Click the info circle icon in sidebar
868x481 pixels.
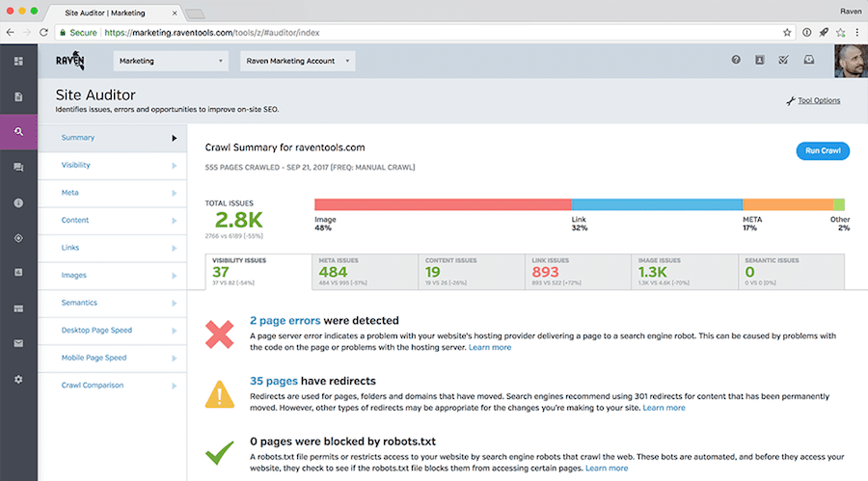coord(18,203)
